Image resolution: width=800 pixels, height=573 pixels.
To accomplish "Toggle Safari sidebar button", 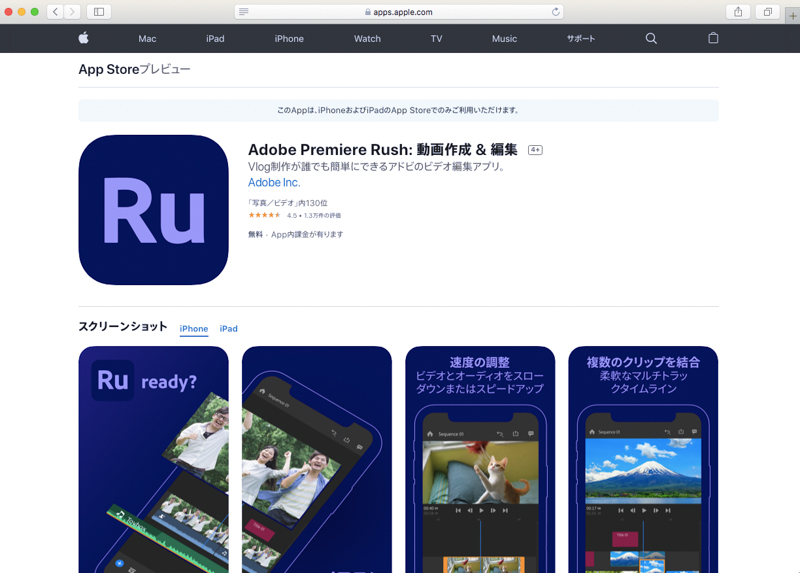I will (x=99, y=11).
